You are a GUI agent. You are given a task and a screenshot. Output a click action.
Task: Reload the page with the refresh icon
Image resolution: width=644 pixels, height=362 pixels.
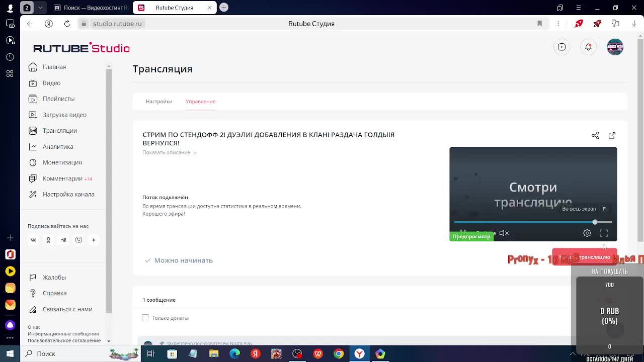point(67,24)
